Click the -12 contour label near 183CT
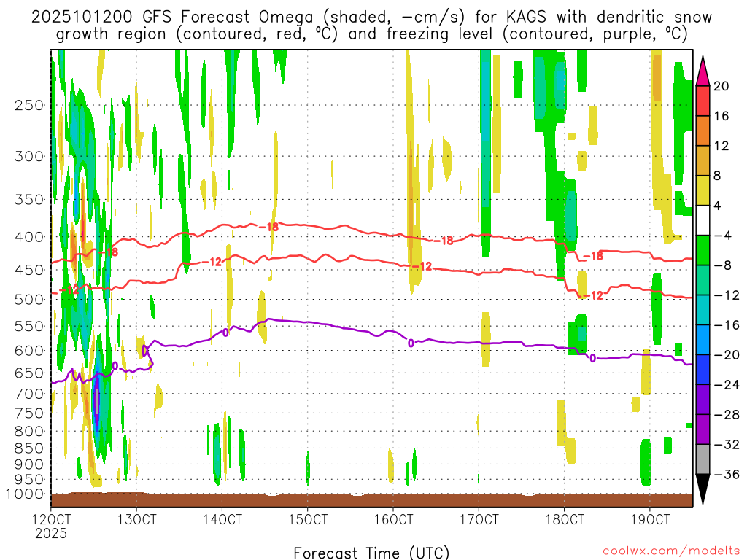 pyautogui.click(x=593, y=296)
